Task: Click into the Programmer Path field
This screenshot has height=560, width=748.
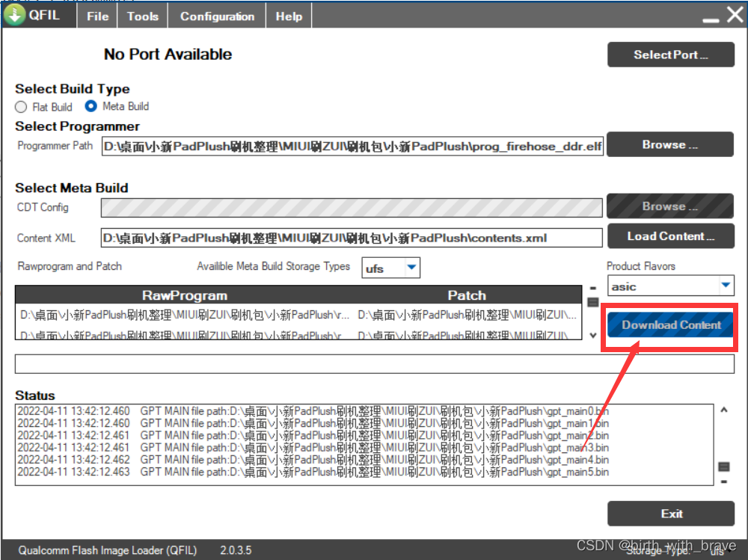Action: 352,146
